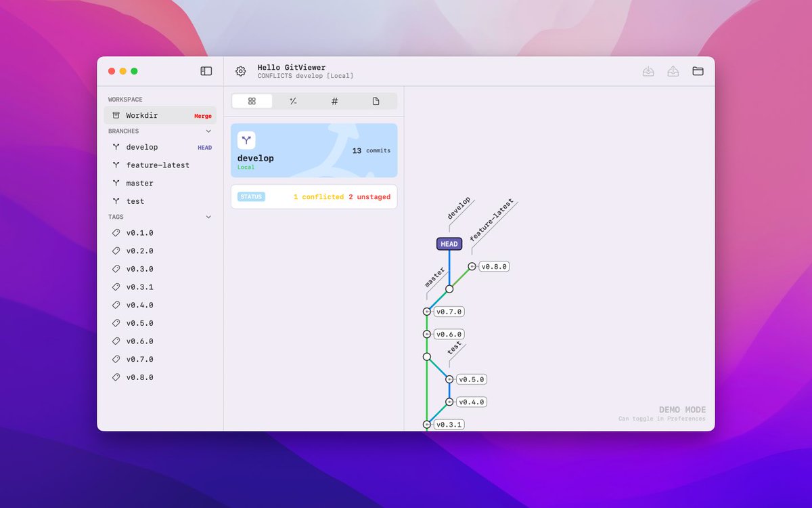812x508 pixels.
Task: Click the push changes tray icon
Action: click(x=673, y=70)
